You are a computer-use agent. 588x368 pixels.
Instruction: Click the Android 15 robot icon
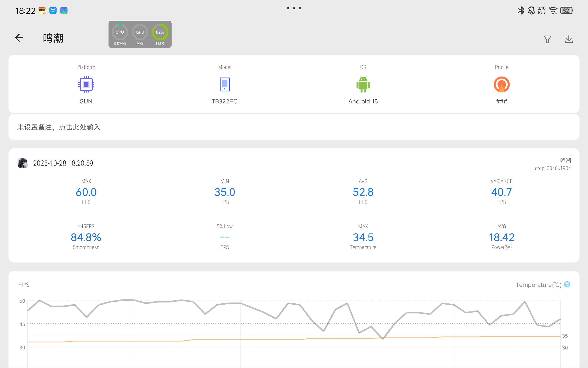tap(363, 84)
